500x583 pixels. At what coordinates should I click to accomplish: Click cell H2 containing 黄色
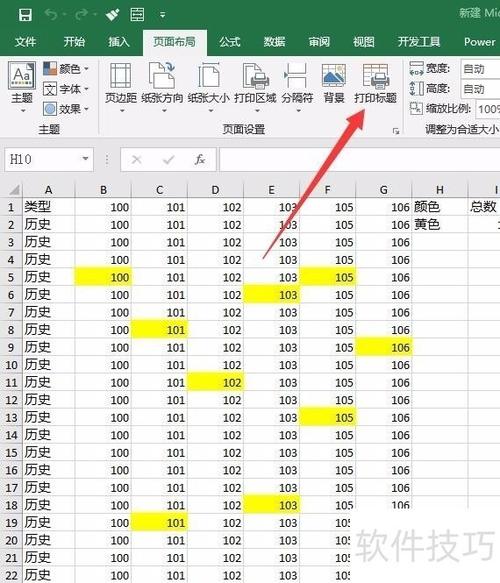point(440,225)
